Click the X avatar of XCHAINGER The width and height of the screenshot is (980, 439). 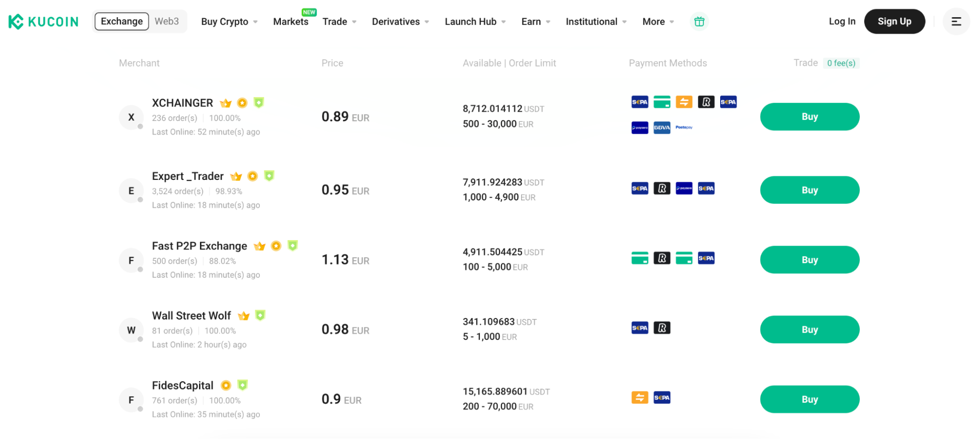pyautogui.click(x=131, y=117)
